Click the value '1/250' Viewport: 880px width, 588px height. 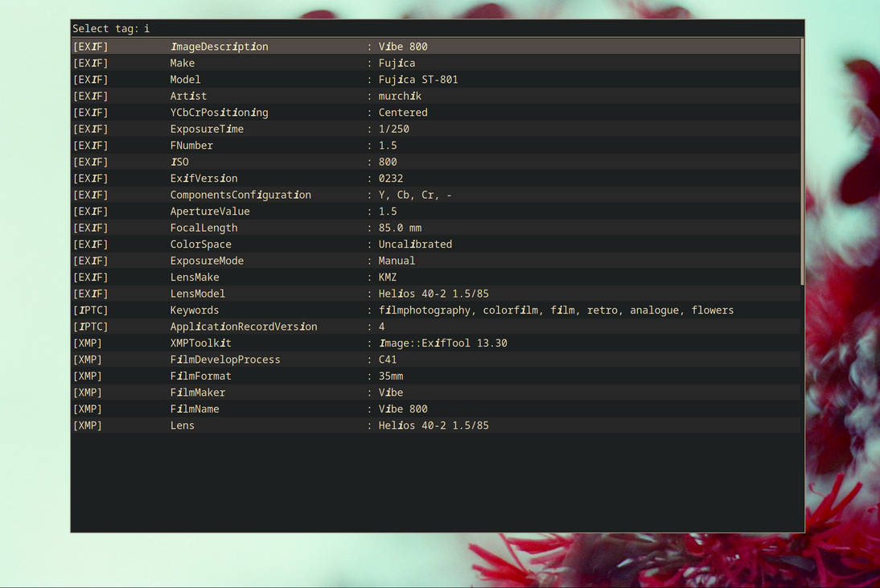pos(393,129)
